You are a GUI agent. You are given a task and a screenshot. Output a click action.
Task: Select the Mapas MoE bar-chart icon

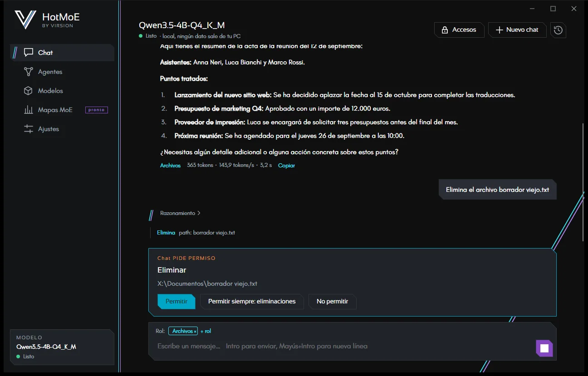coord(29,110)
